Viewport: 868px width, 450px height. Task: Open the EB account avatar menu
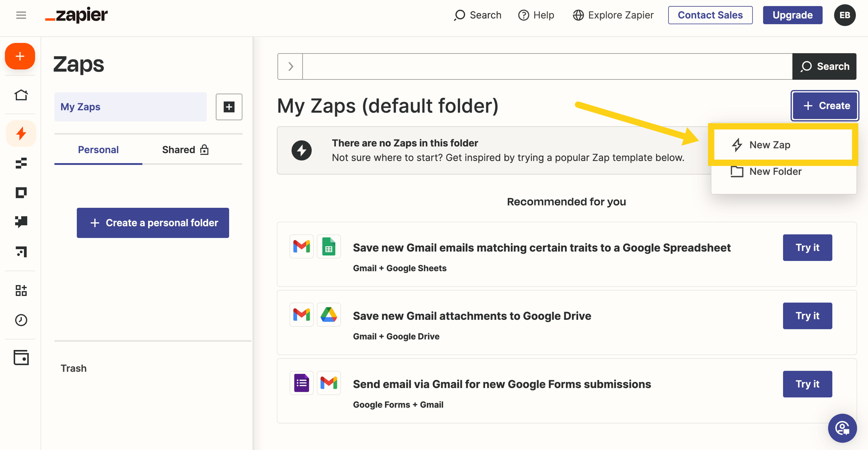click(x=844, y=15)
